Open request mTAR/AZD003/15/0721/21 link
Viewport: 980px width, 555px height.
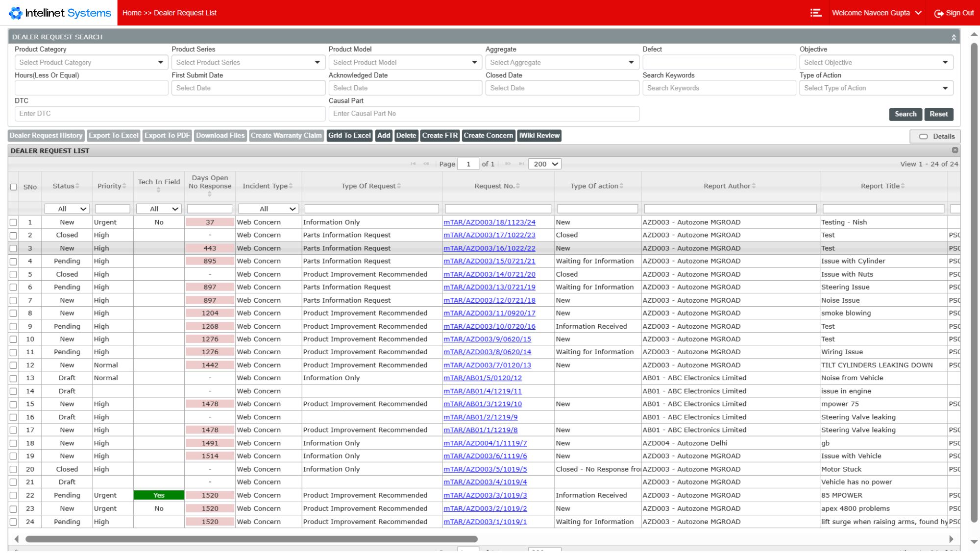tap(489, 261)
